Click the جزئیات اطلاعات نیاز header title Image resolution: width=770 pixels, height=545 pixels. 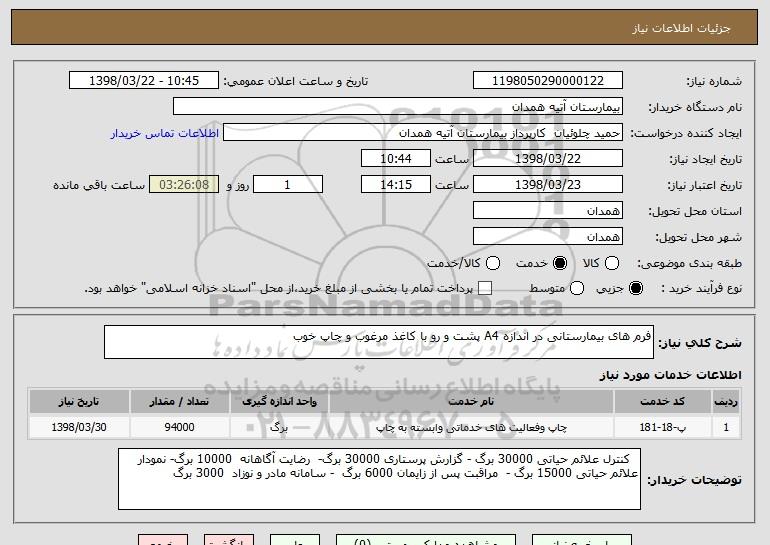pos(681,28)
